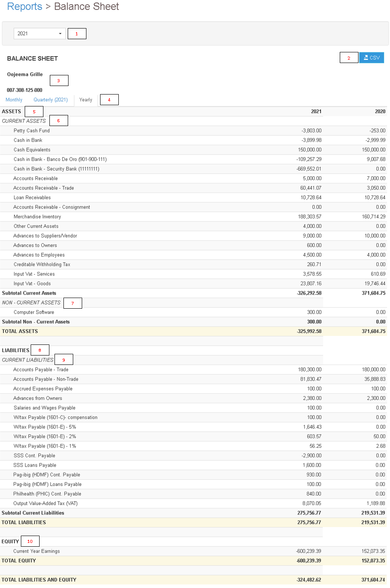
Task: Click the 2021 column header
Action: point(315,111)
